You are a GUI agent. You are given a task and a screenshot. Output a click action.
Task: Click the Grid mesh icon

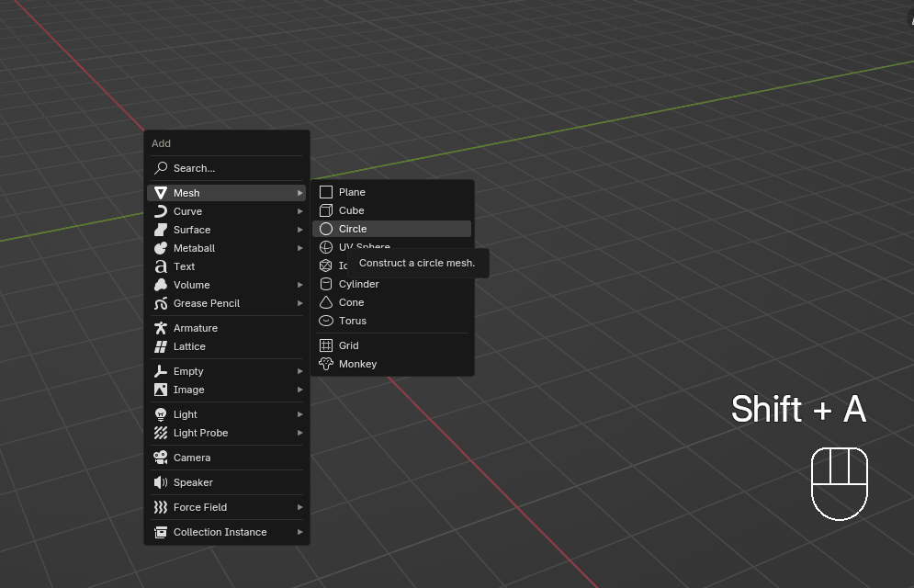(326, 345)
